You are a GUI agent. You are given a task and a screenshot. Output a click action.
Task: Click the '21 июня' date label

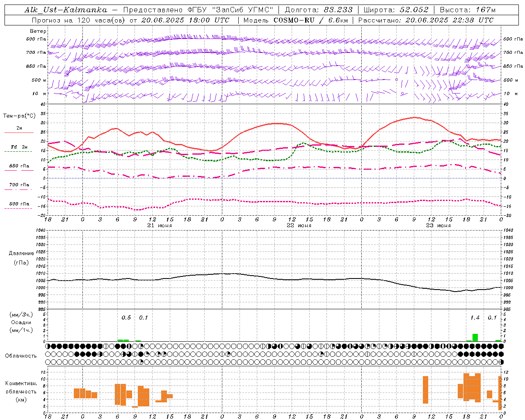(160, 226)
